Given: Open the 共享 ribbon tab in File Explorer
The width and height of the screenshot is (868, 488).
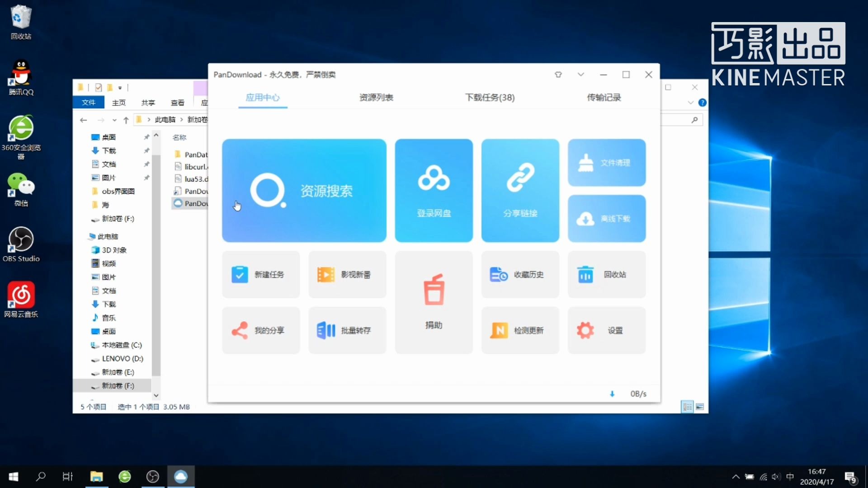Looking at the screenshot, I should pyautogui.click(x=148, y=103).
